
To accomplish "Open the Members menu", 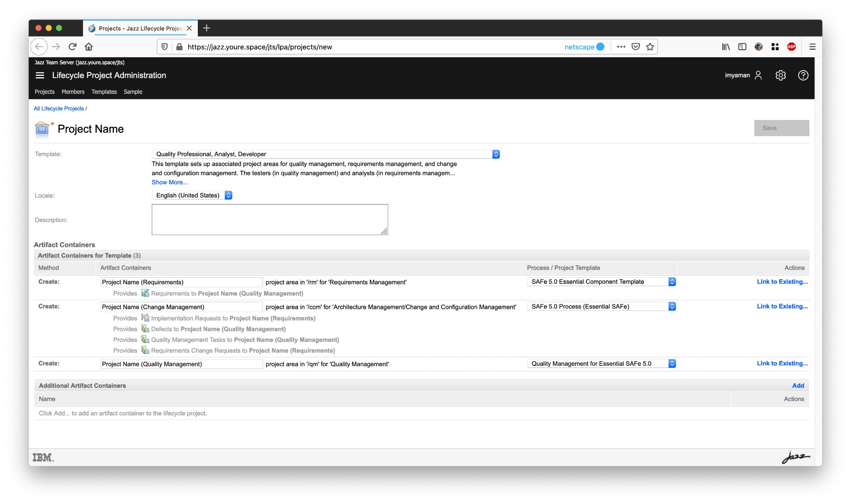I will (x=73, y=92).
